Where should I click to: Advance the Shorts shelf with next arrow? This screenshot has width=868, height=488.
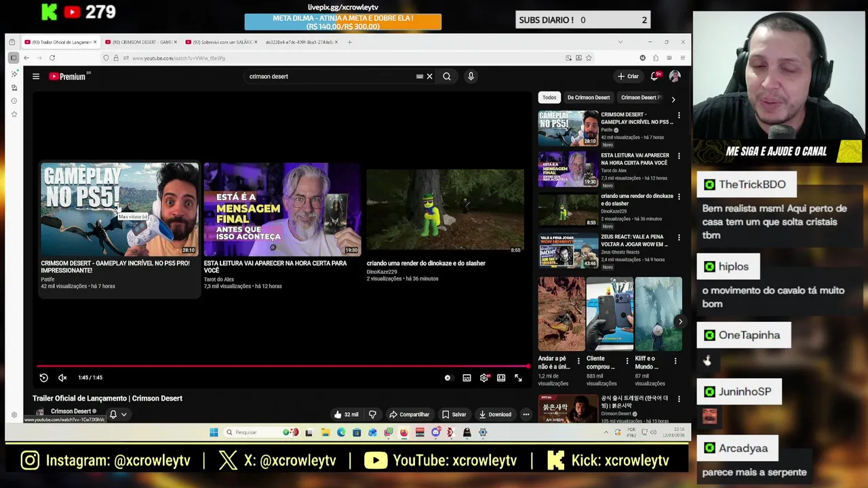pos(680,321)
